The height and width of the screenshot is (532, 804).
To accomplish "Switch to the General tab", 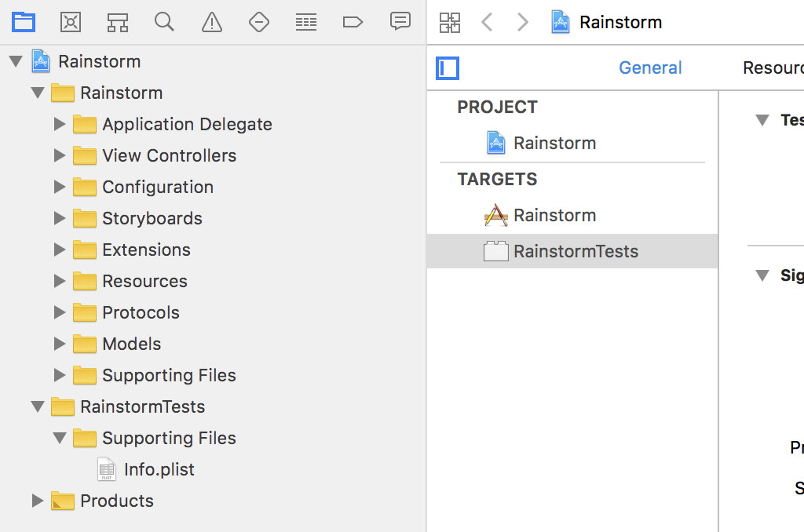I will (x=650, y=68).
